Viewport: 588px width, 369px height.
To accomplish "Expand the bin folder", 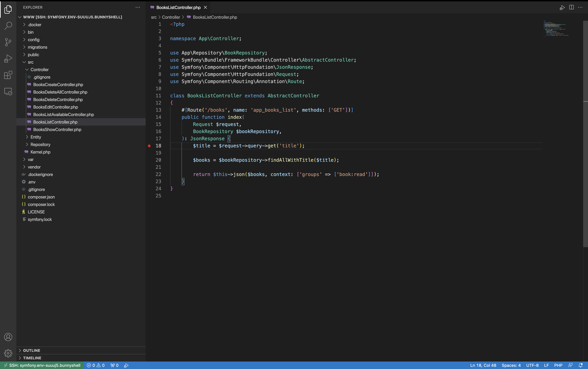I will tap(81, 32).
